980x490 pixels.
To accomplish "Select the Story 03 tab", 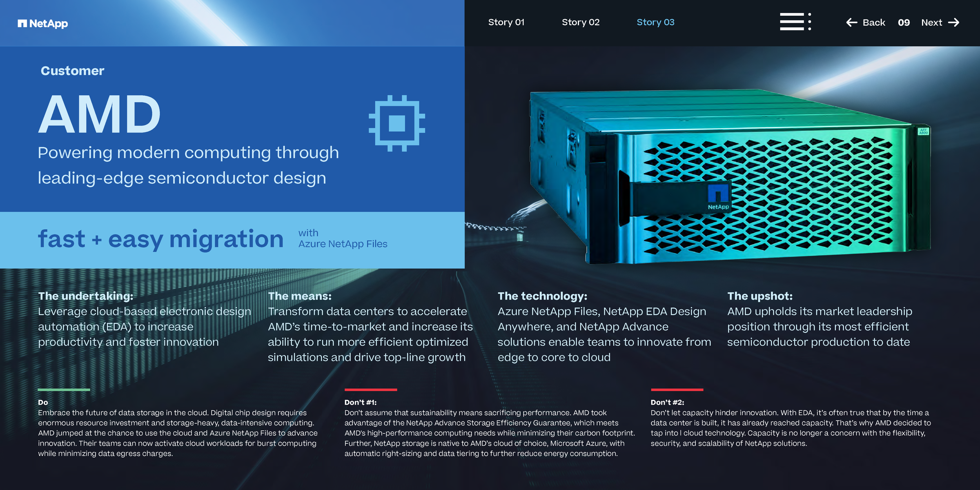I will coord(655,22).
